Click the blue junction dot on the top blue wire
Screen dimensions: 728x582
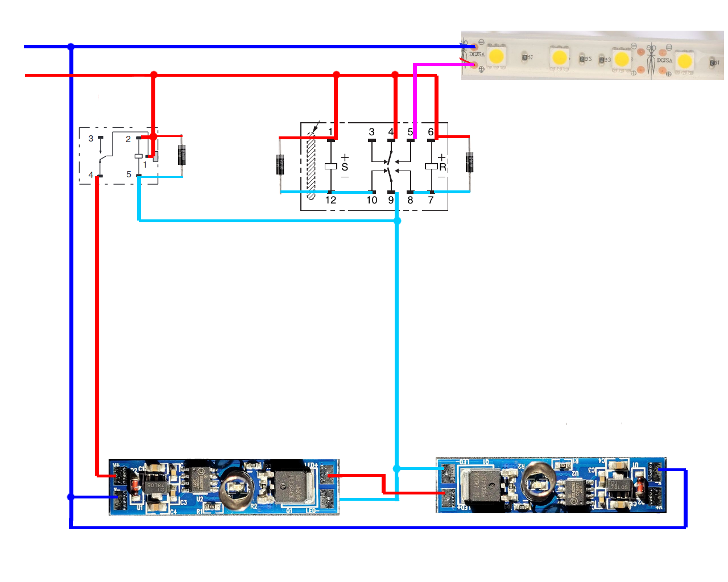click(x=71, y=47)
